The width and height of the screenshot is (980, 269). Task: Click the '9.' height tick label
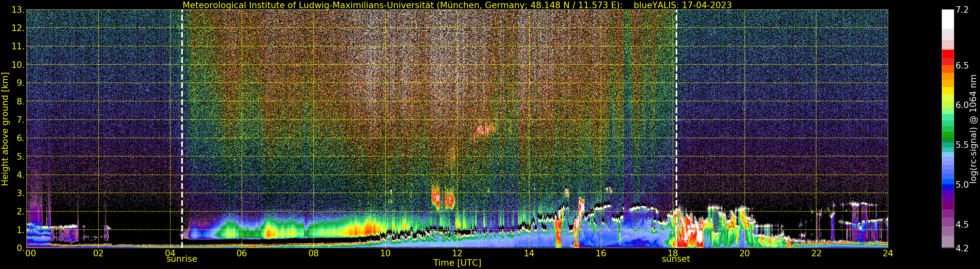pyautogui.click(x=20, y=83)
